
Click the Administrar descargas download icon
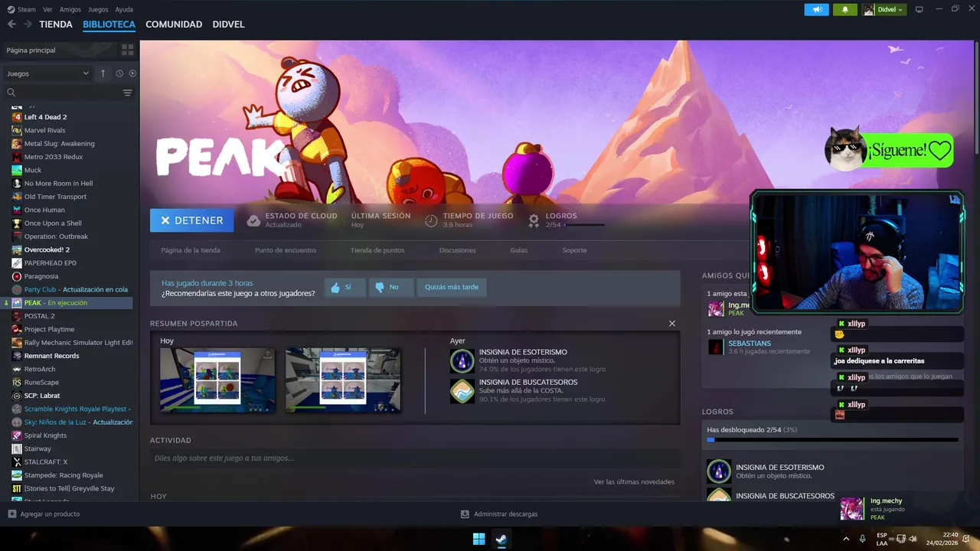click(x=465, y=514)
